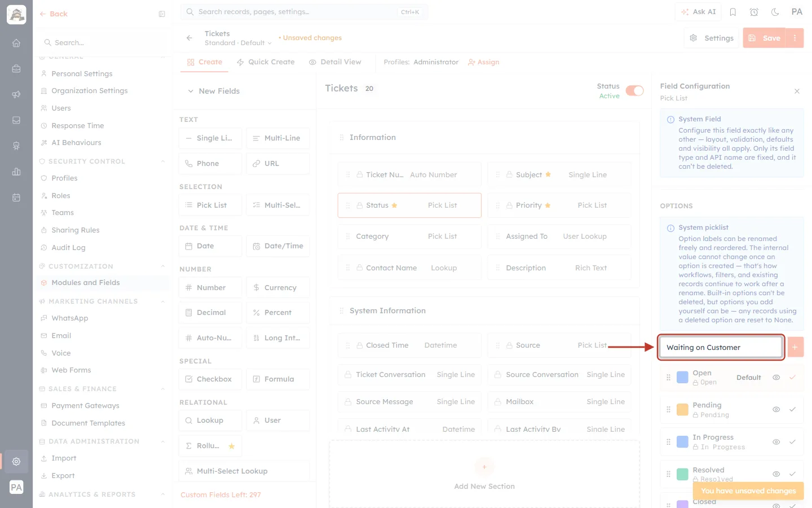The height and width of the screenshot is (508, 812).
Task: Switch to the Detail View tab
Action: [x=335, y=62]
